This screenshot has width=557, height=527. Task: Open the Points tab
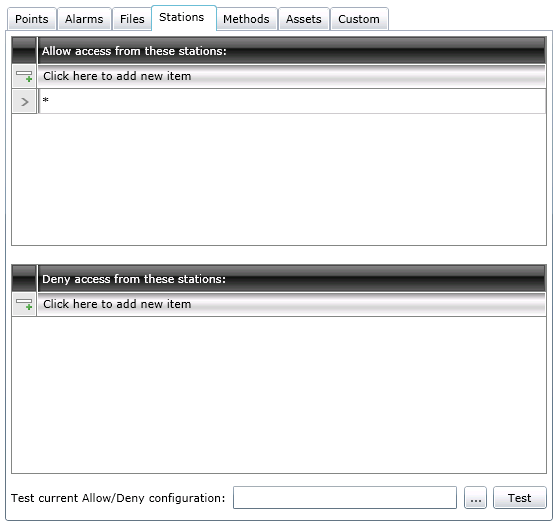click(x=32, y=19)
